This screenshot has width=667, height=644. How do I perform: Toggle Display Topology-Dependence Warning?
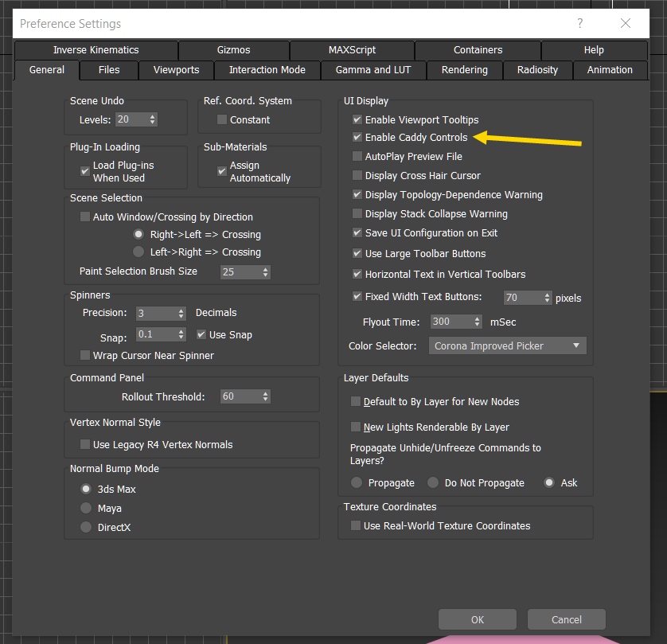357,194
